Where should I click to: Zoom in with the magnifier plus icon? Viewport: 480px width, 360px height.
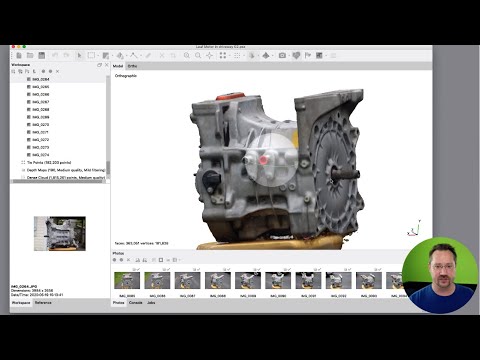187,55
